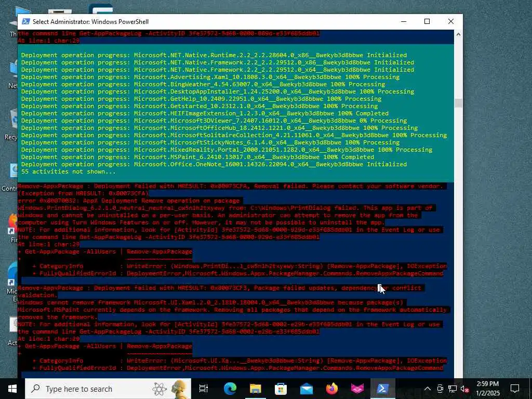Click the Type here to search box
This screenshot has width=532, height=399.
point(108,389)
